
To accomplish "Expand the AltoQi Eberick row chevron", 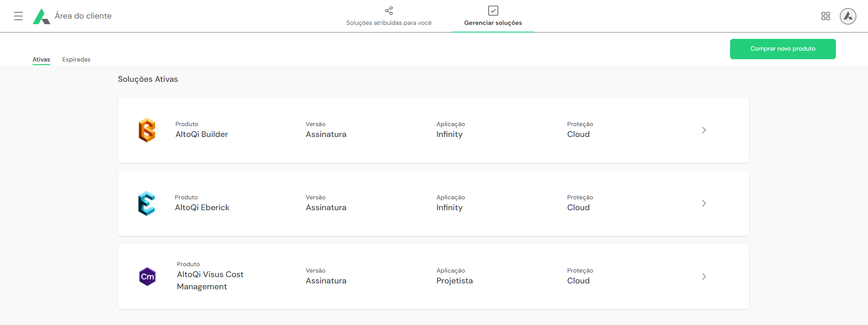I will point(704,203).
